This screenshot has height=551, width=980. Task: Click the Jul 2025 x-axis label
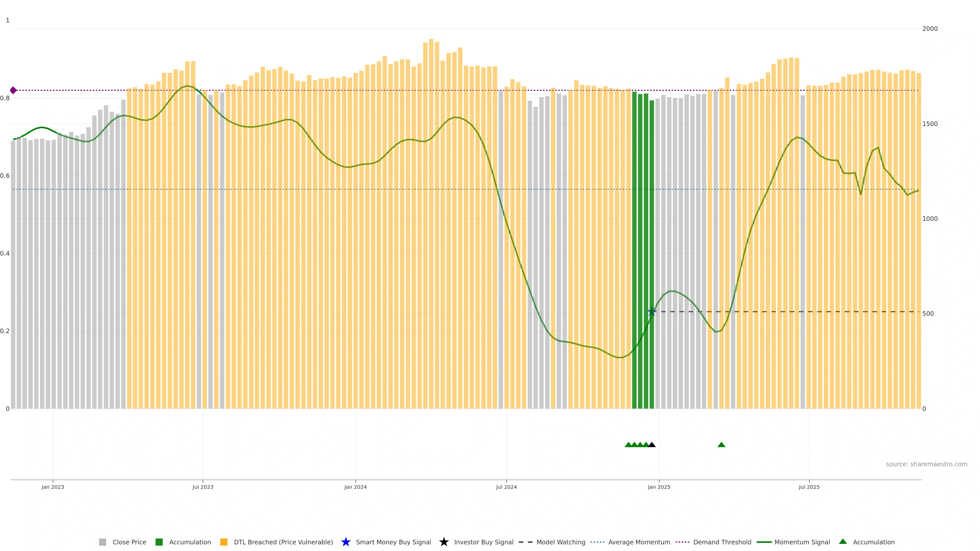(809, 487)
